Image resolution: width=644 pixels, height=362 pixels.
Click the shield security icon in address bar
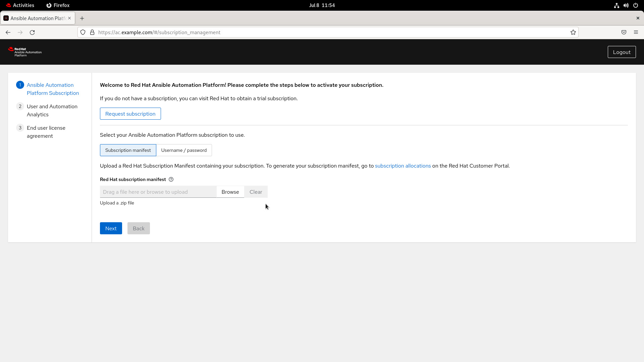coord(83,32)
